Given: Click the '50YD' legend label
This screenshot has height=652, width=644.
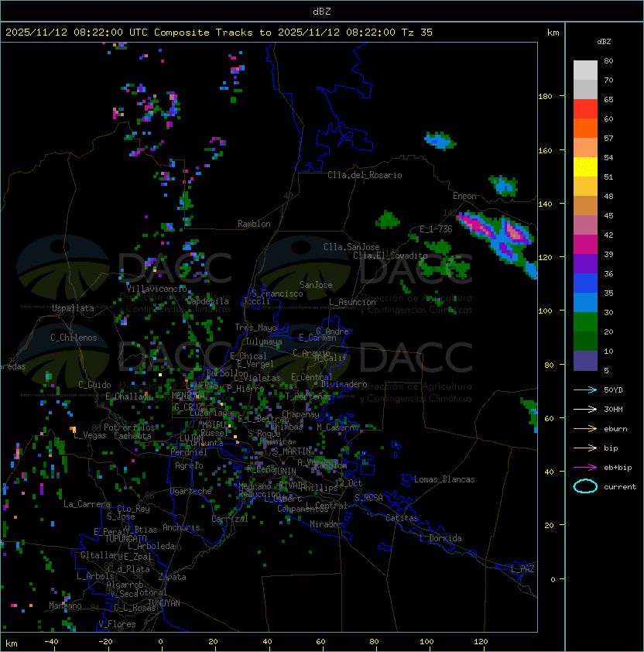Looking at the screenshot, I should pyautogui.click(x=613, y=390).
